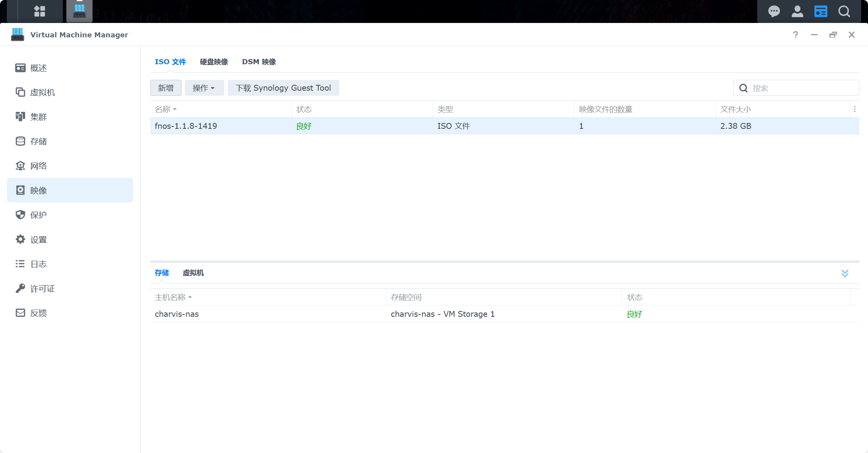
Task: Open the 许可证 license page
Action: [42, 288]
